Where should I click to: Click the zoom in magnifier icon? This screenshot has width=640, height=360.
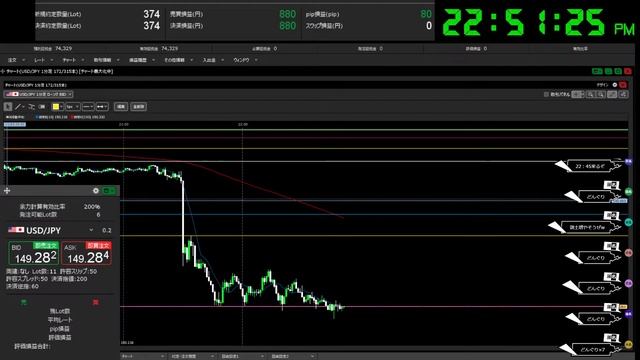[591, 94]
